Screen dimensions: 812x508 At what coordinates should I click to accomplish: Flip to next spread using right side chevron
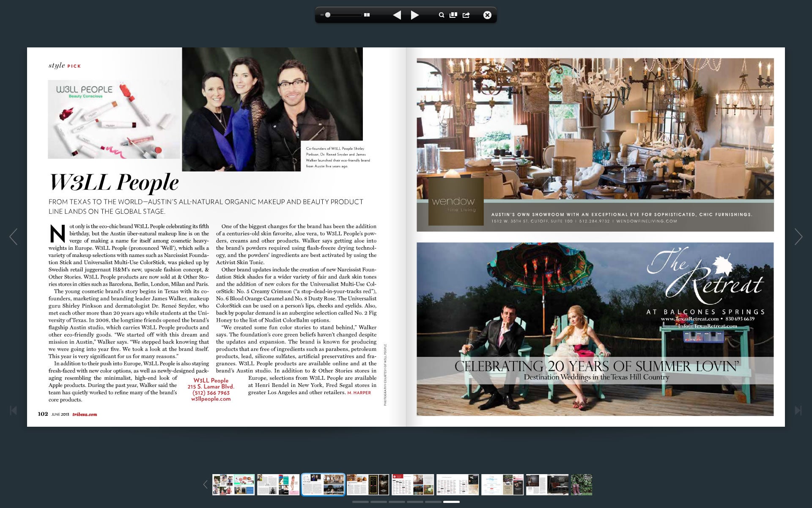pyautogui.click(x=798, y=237)
